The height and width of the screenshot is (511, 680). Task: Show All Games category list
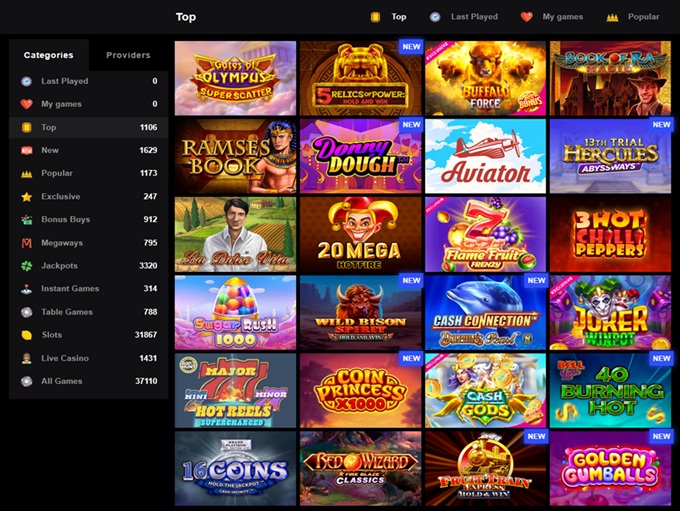[x=89, y=381]
